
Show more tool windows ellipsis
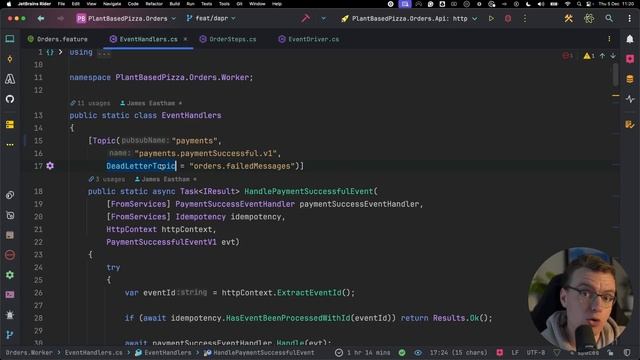coord(10,144)
